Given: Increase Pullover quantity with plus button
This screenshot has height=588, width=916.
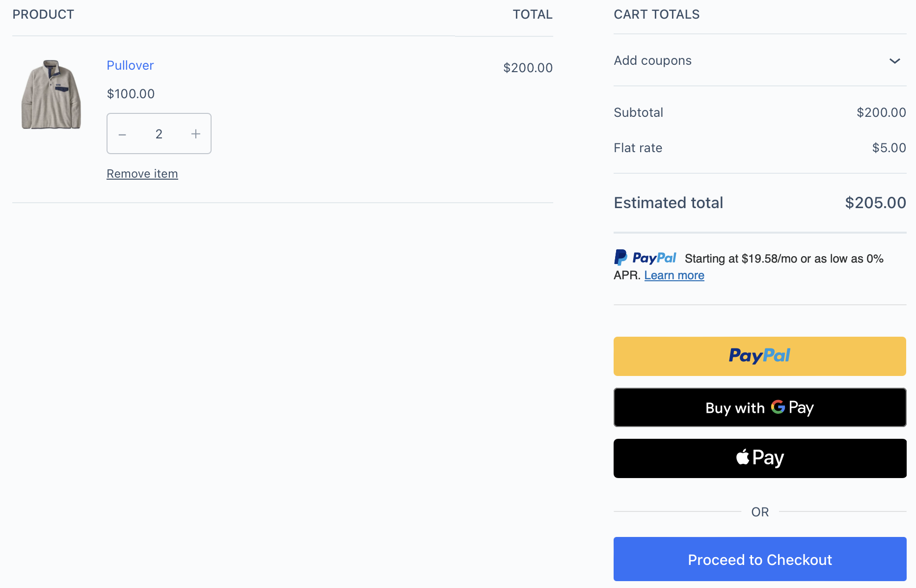Looking at the screenshot, I should point(195,133).
